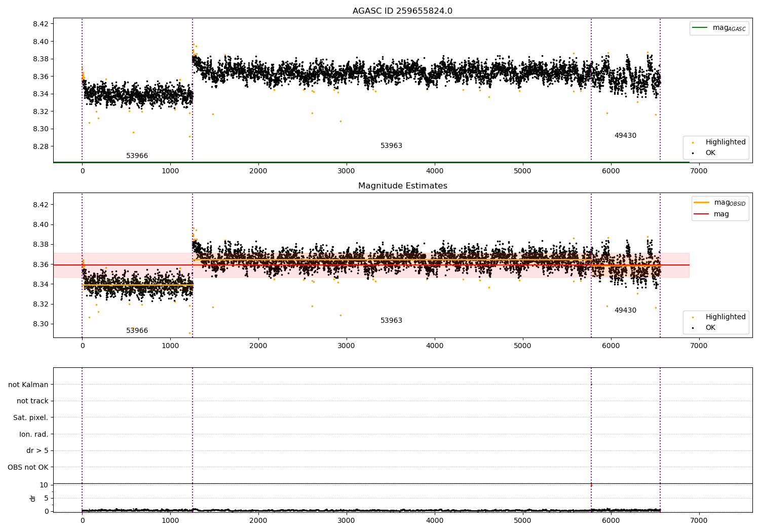760x532 pixels.
Task: Click the 'Ion. rad.' row label
Action: 33,434
